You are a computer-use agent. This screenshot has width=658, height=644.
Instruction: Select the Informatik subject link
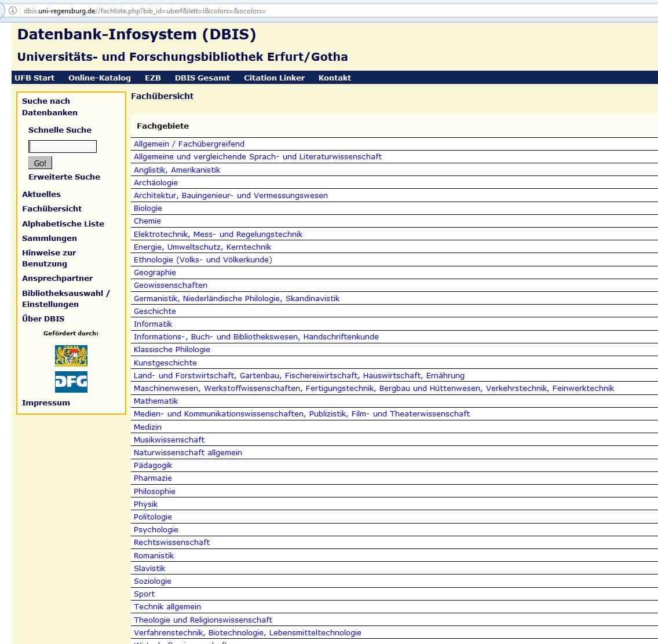(x=153, y=324)
